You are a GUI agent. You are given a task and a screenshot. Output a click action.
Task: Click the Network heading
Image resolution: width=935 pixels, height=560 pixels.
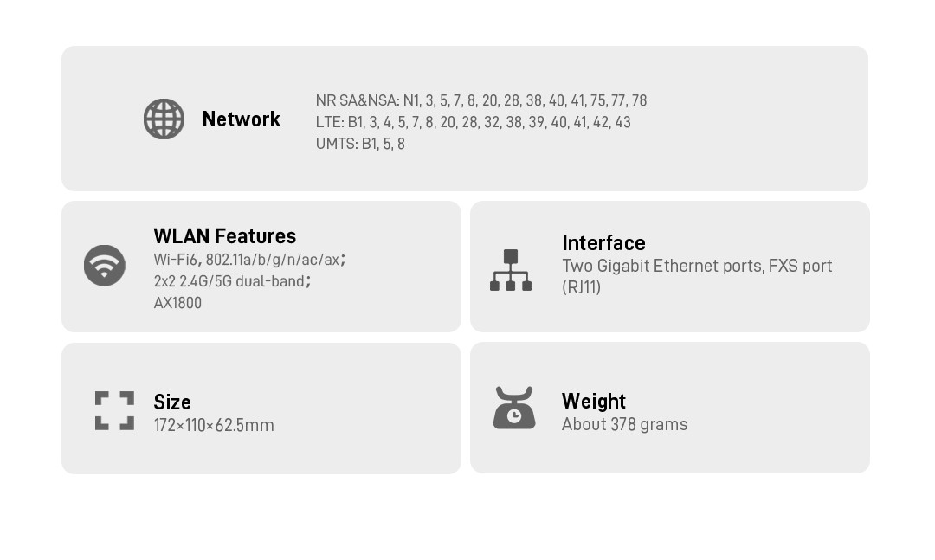[x=241, y=119]
